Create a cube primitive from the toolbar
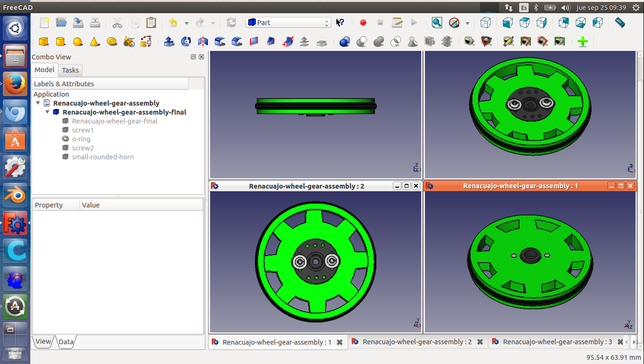 44,41
